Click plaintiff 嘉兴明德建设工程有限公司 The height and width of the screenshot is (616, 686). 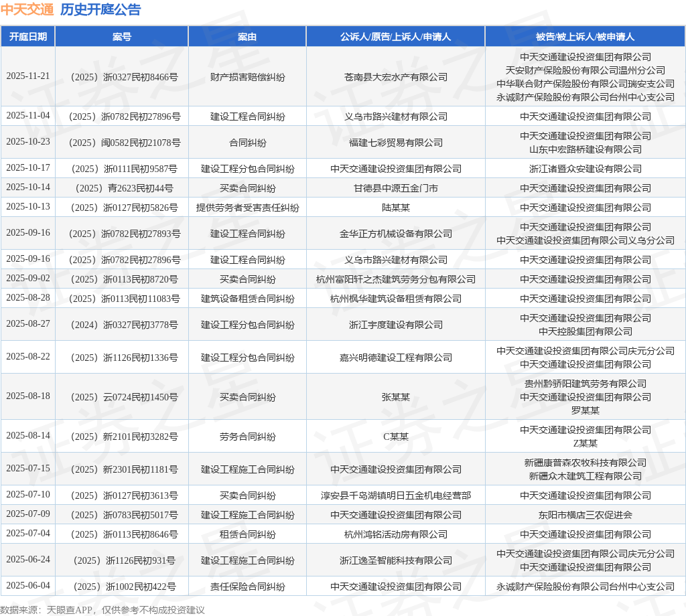pos(395,358)
